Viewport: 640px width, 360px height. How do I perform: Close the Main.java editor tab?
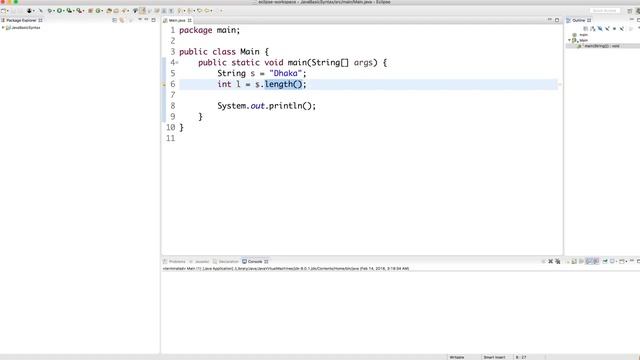(189, 20)
